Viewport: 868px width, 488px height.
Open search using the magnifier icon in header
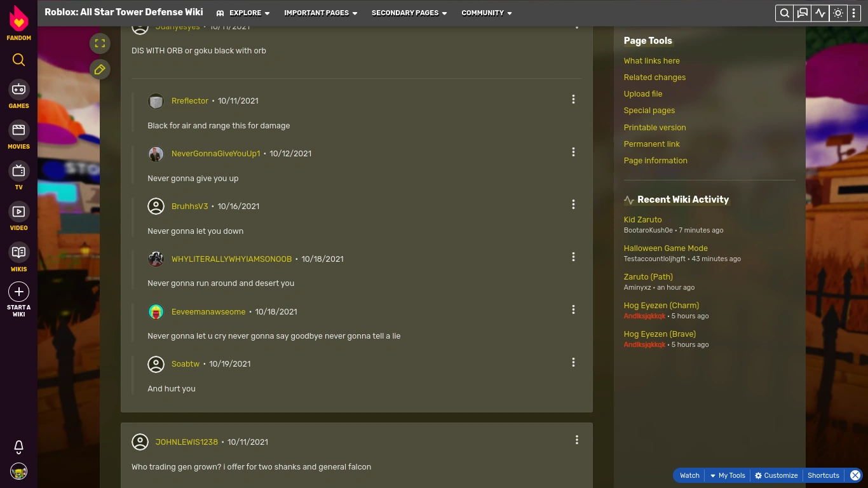[x=784, y=13]
